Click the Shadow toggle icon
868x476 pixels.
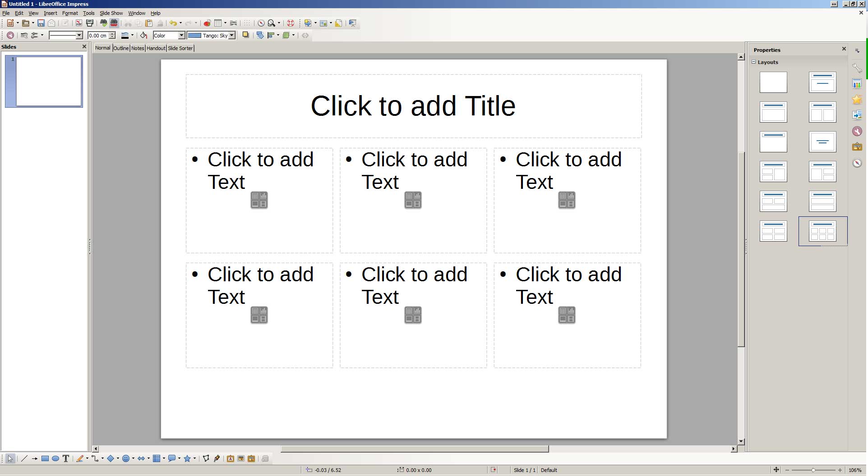(245, 35)
